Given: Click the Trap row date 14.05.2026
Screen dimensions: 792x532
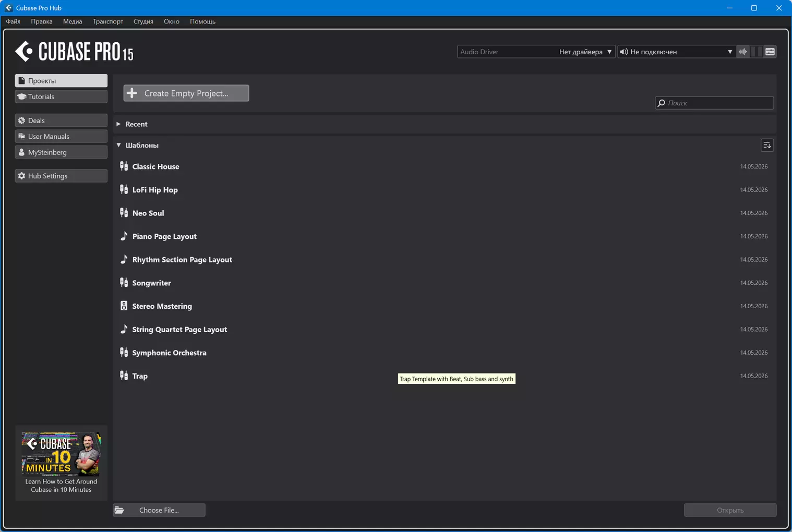Looking at the screenshot, I should click(x=754, y=376).
